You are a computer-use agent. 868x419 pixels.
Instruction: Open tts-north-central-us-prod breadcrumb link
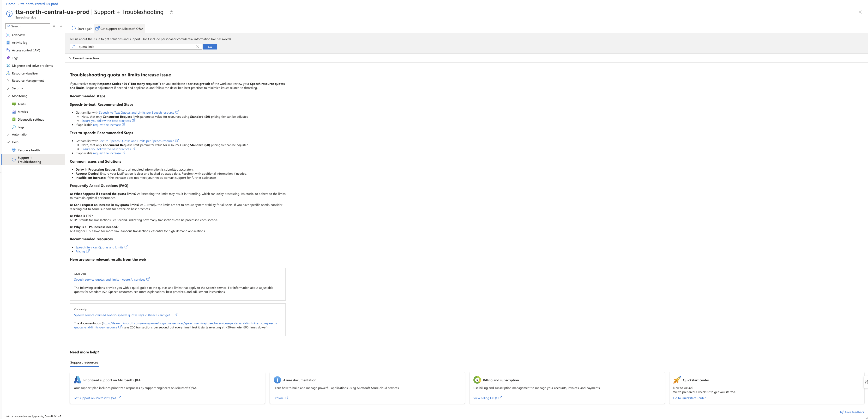coord(39,4)
